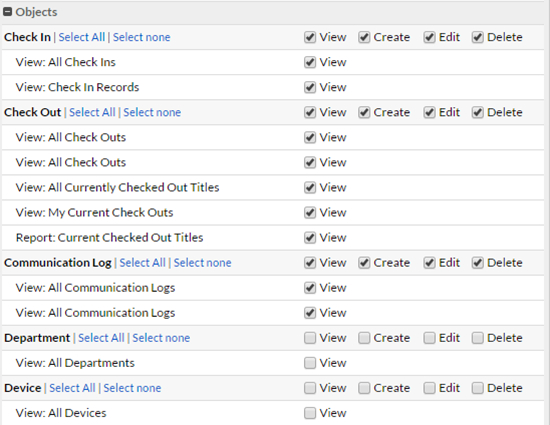
Task: Toggle View for Report: Current Checked Out Titles
Action: click(x=310, y=238)
